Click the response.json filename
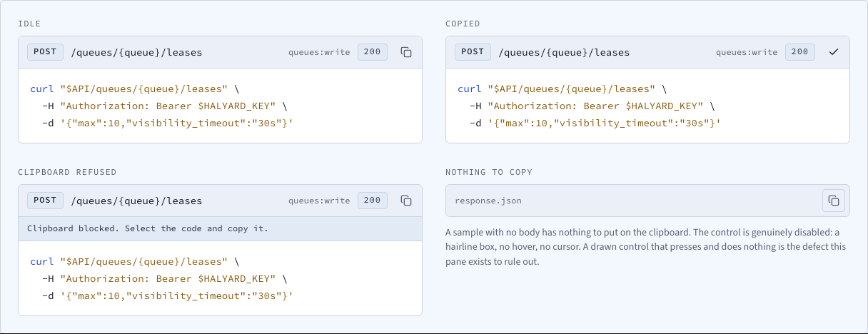 488,201
